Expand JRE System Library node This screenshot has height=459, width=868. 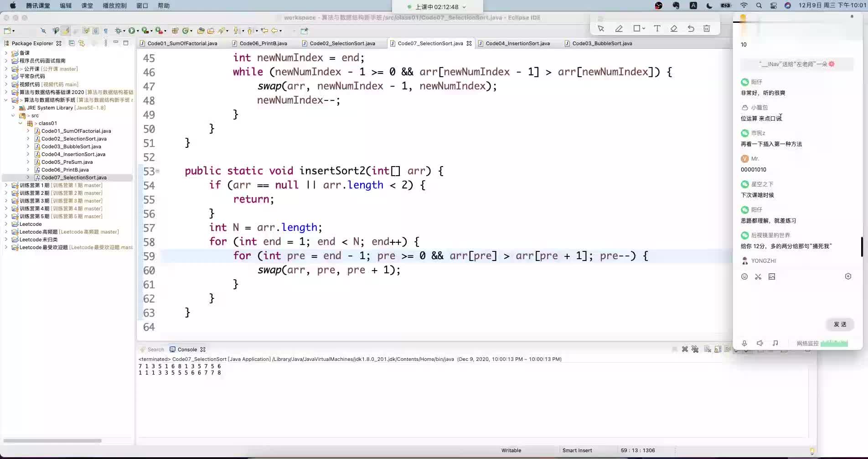tap(13, 108)
